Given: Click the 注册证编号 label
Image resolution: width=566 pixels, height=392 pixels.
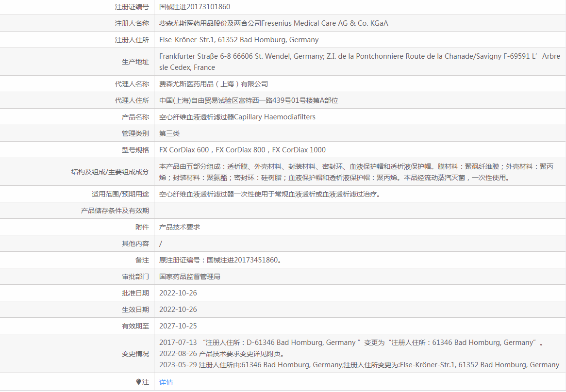Looking at the screenshot, I should [132, 7].
